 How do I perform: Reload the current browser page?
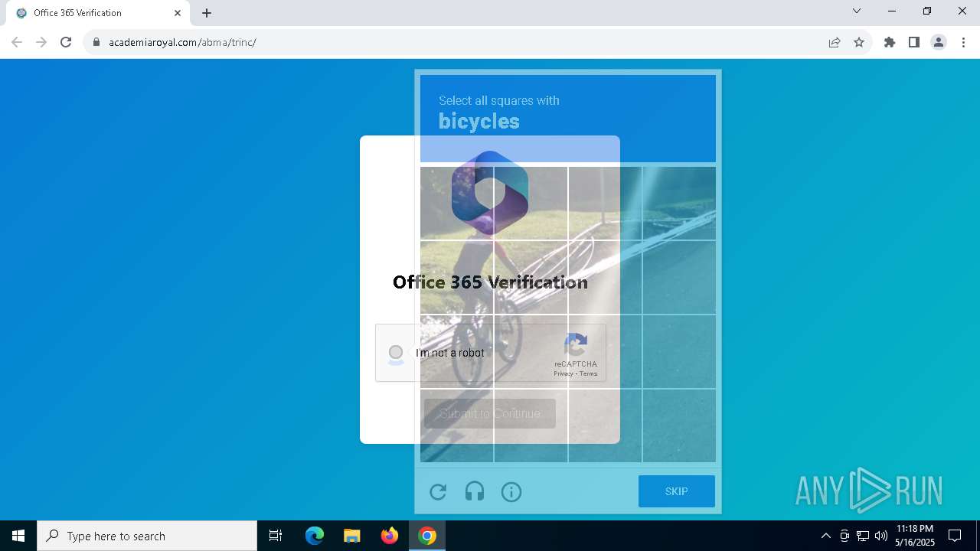click(66, 42)
